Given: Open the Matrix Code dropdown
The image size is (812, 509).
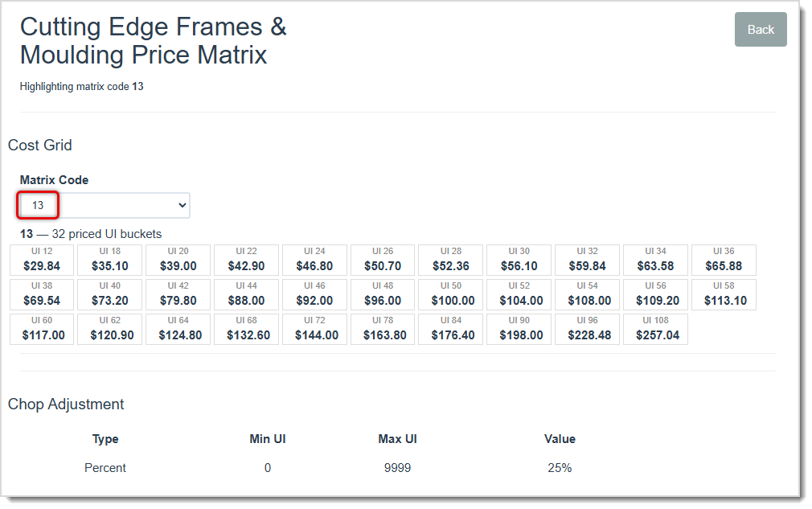Looking at the screenshot, I should coord(104,205).
